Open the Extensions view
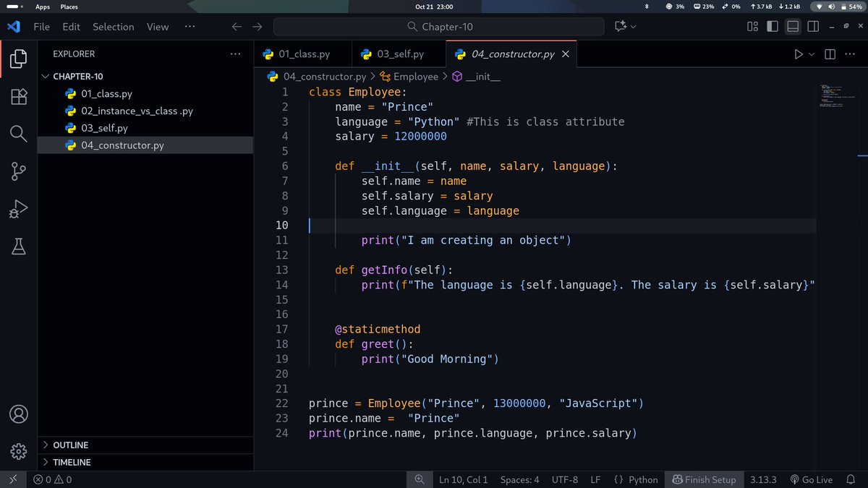The width and height of the screenshot is (868, 488). click(19, 96)
